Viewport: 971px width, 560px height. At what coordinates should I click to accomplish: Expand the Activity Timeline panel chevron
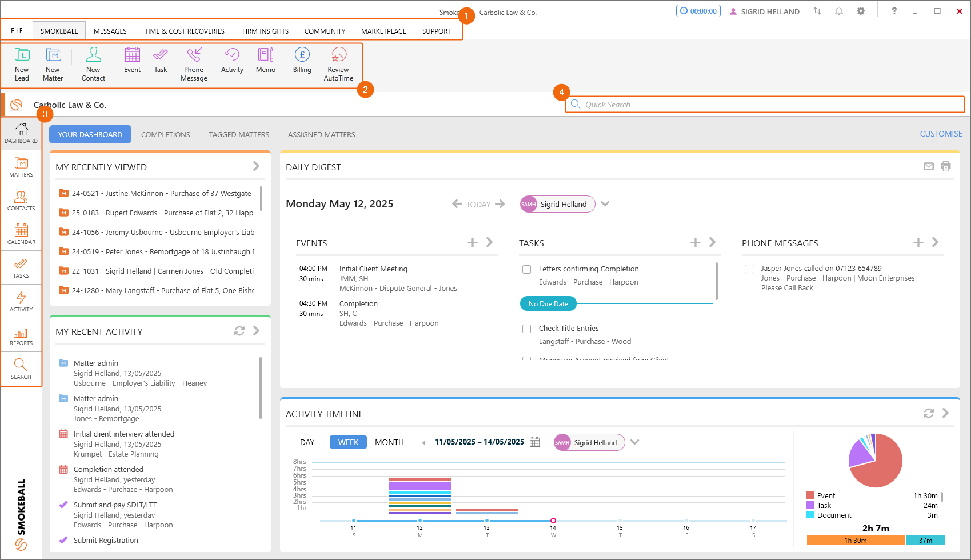coord(945,413)
